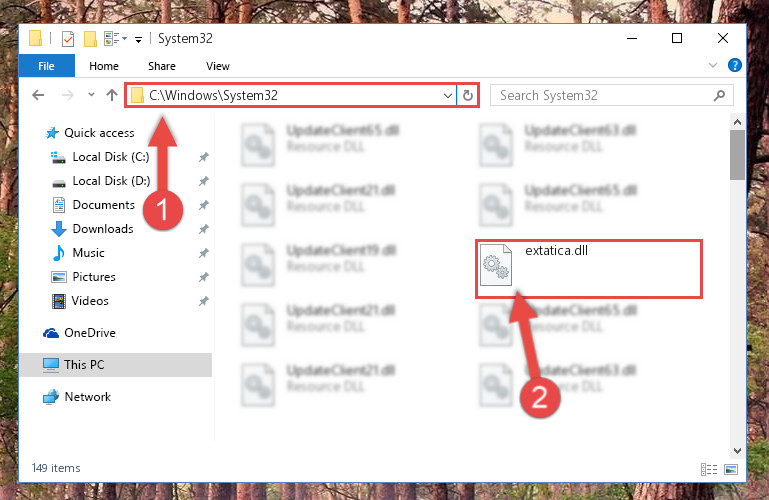The image size is (769, 500).
Task: Go up one folder level
Action: point(112,95)
